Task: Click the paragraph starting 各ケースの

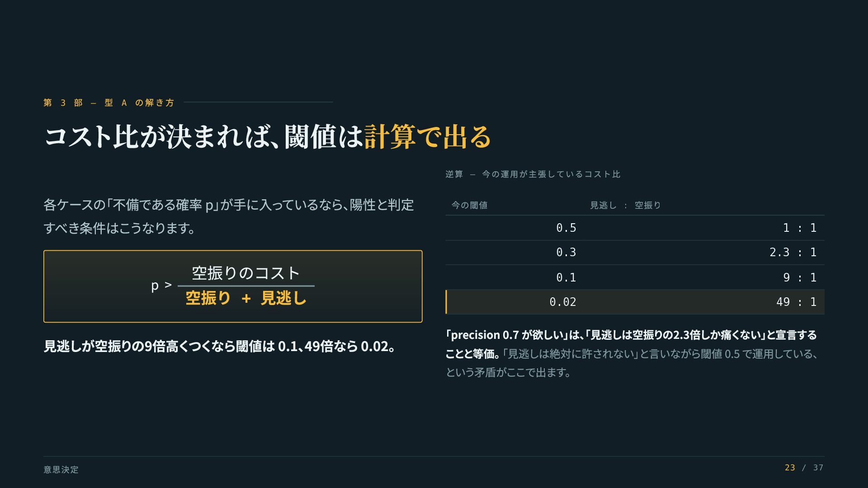Action: pyautogui.click(x=229, y=216)
